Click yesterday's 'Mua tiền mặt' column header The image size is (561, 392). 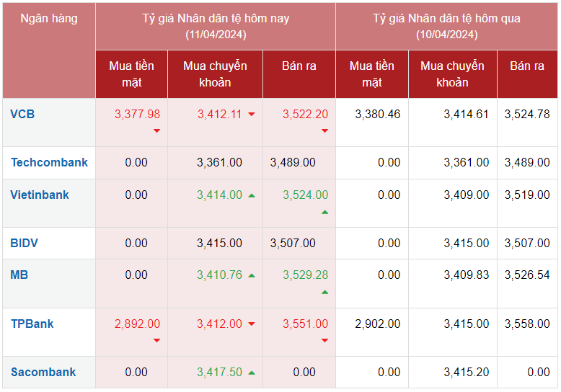371,73
